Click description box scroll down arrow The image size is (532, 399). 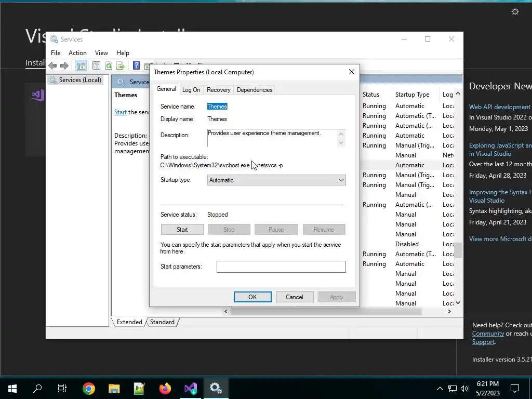(x=341, y=143)
